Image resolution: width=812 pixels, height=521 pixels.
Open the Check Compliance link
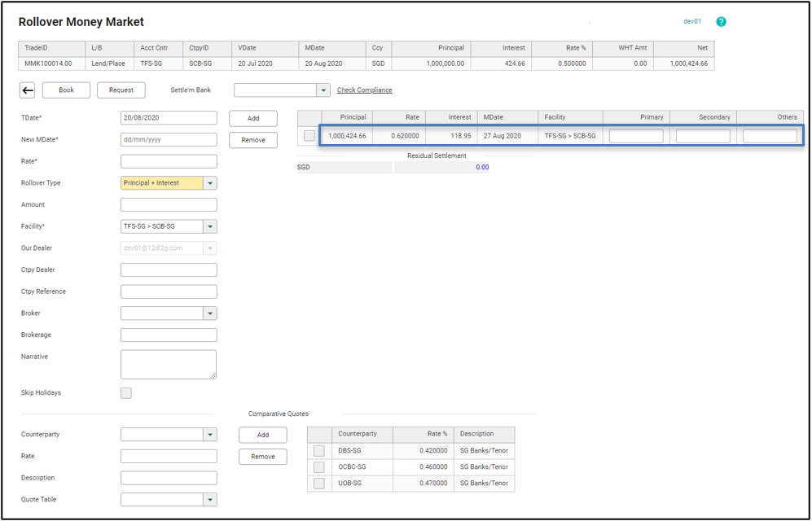click(364, 90)
